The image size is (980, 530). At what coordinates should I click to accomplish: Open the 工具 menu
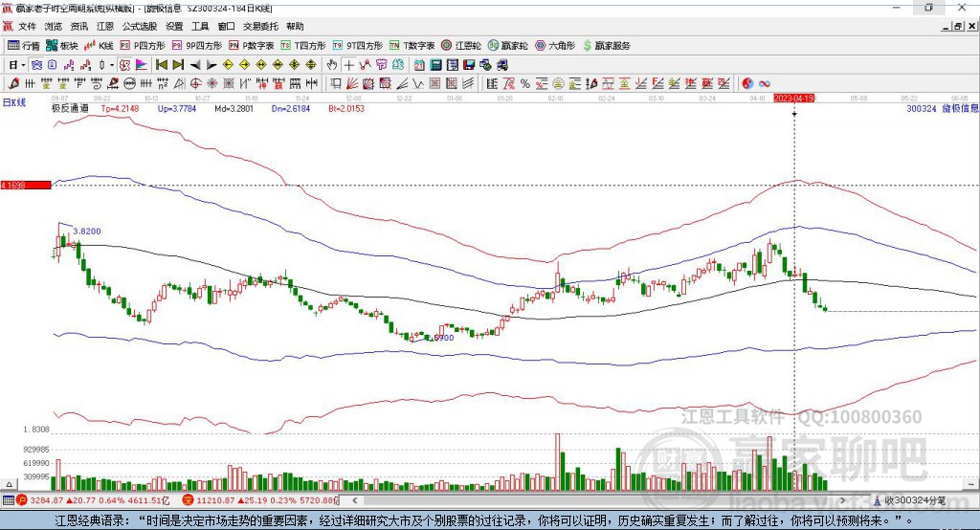click(x=200, y=26)
